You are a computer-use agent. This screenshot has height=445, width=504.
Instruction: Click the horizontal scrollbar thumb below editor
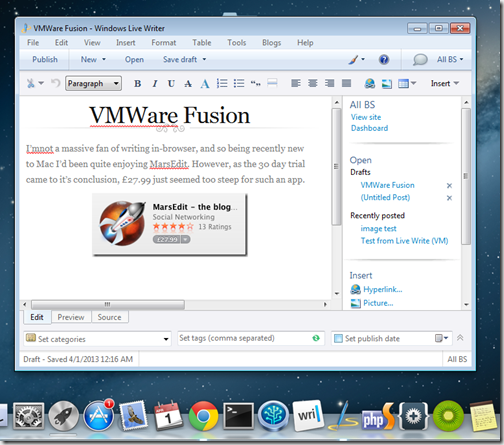pos(108,304)
